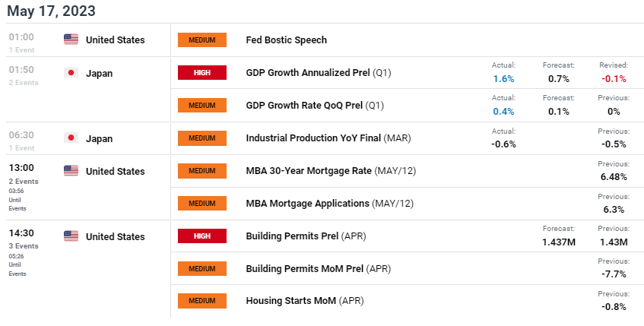Click the MEDIUM badge for Housing Starts MoM
The height and width of the screenshot is (326, 644).
pos(202,301)
